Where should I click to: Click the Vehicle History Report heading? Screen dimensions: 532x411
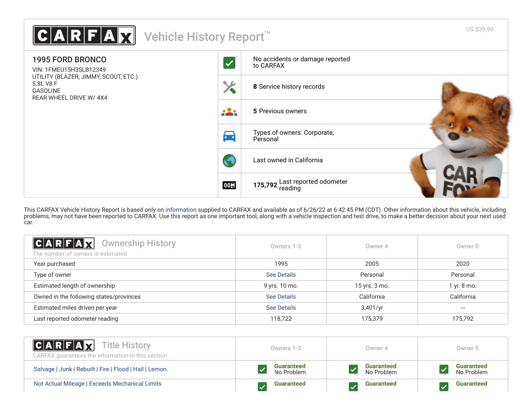pyautogui.click(x=207, y=37)
